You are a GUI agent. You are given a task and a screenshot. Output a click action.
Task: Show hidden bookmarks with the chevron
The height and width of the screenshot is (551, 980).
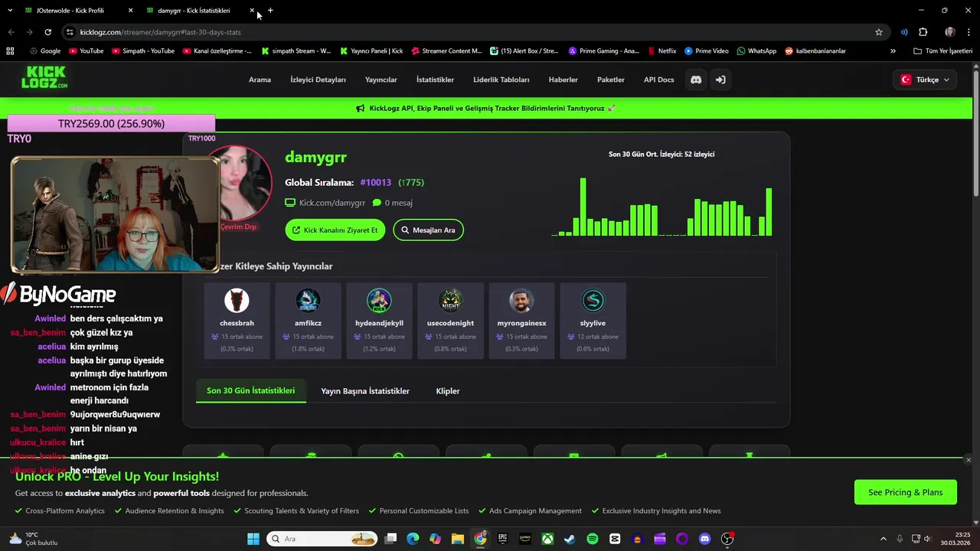click(893, 51)
